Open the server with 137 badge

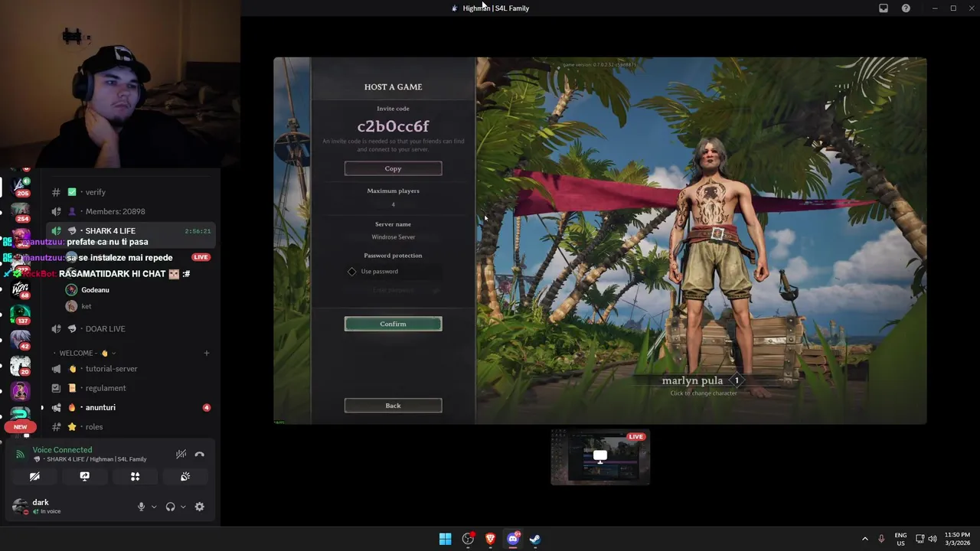20,315
